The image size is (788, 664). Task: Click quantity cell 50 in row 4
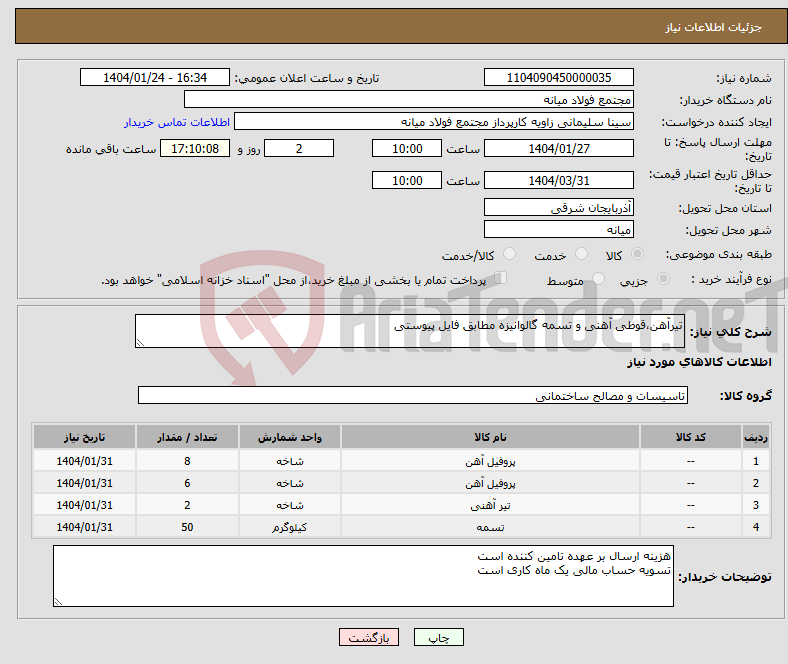click(x=187, y=527)
